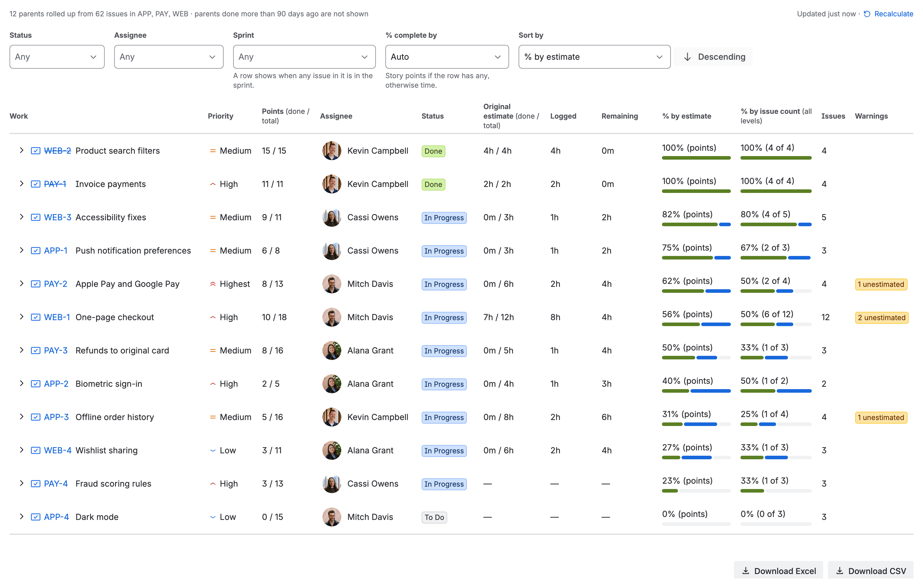Click Alana Grant's avatar in PAY-3 row

pos(332,350)
